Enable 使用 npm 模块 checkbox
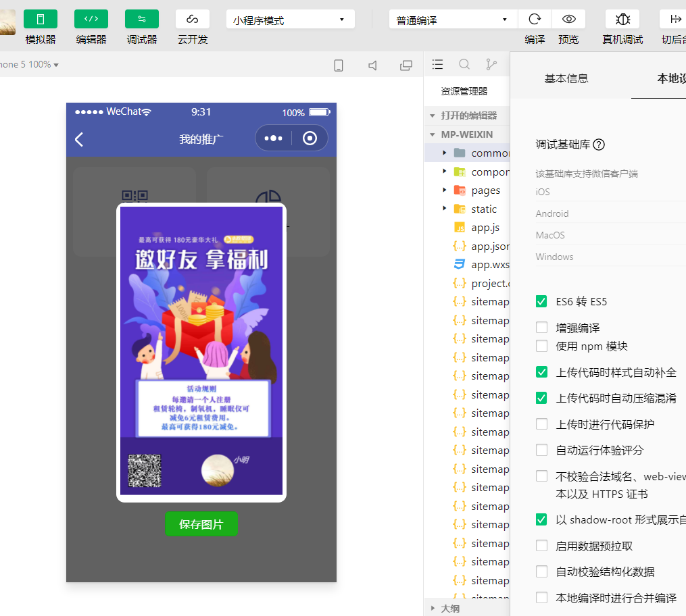The height and width of the screenshot is (616, 686). (x=541, y=346)
